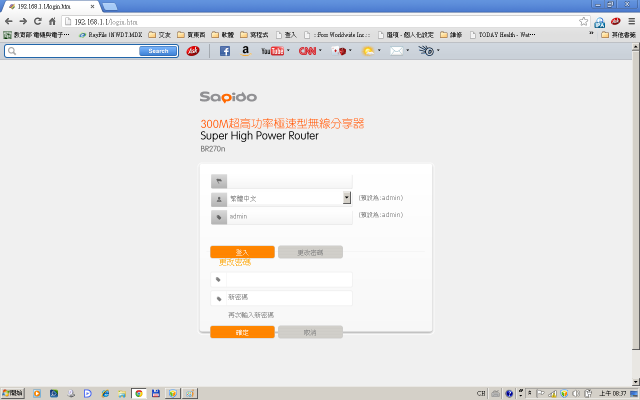This screenshot has height=400, width=640.
Task: Open the Chrome menu (three lines)
Action: (x=631, y=21)
